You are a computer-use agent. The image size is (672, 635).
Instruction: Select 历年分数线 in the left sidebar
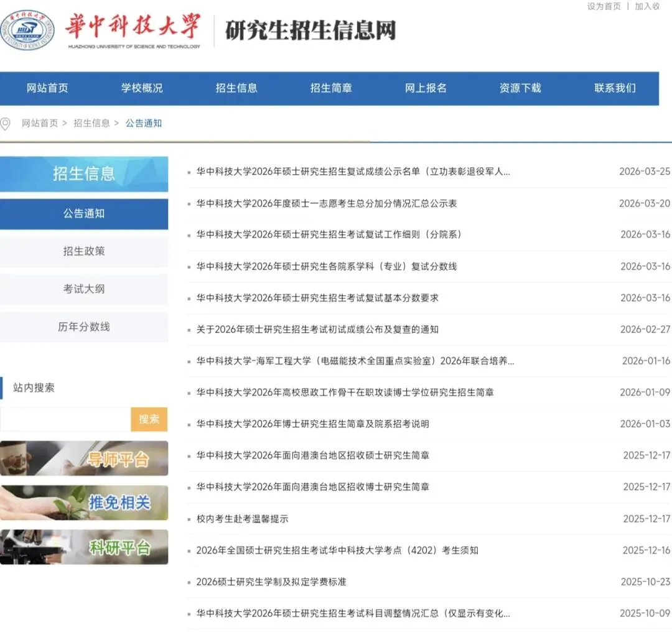click(84, 327)
